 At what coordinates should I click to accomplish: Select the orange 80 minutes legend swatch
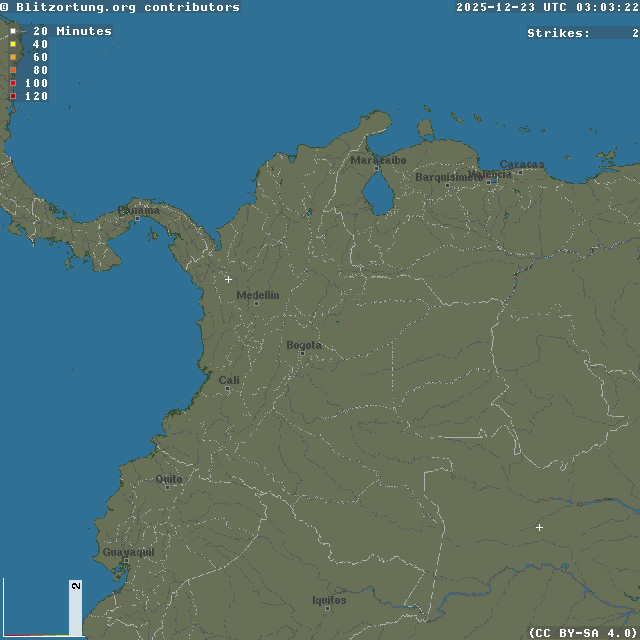(13, 70)
